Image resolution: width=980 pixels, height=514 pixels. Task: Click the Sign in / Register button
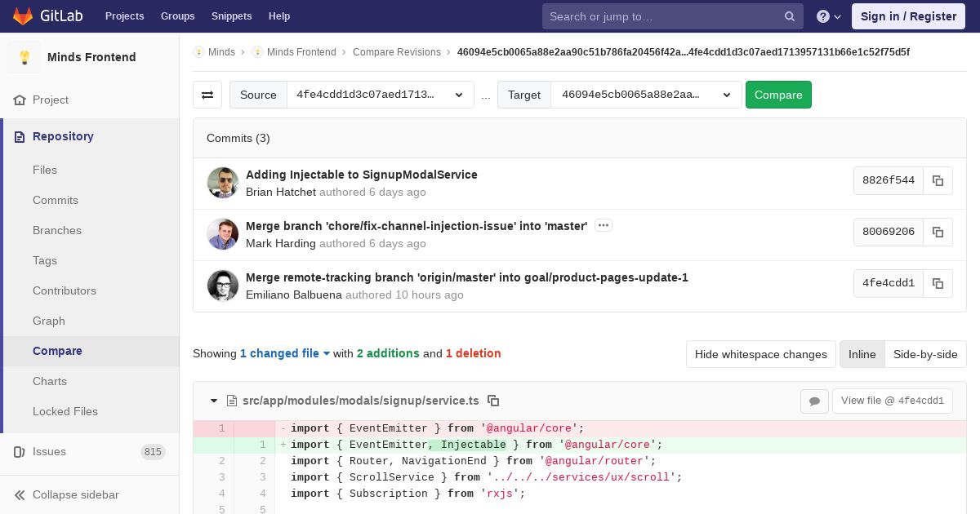(908, 16)
